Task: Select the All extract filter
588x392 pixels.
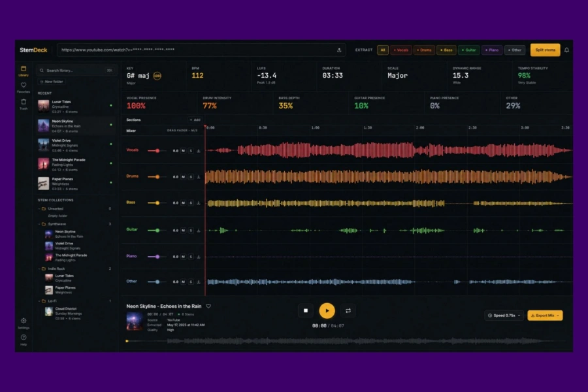Action: [382, 50]
